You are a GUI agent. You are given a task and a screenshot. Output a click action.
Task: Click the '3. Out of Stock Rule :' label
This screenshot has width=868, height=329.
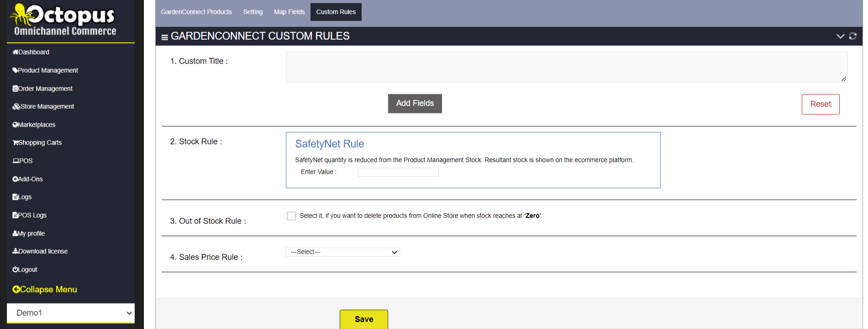coord(208,221)
